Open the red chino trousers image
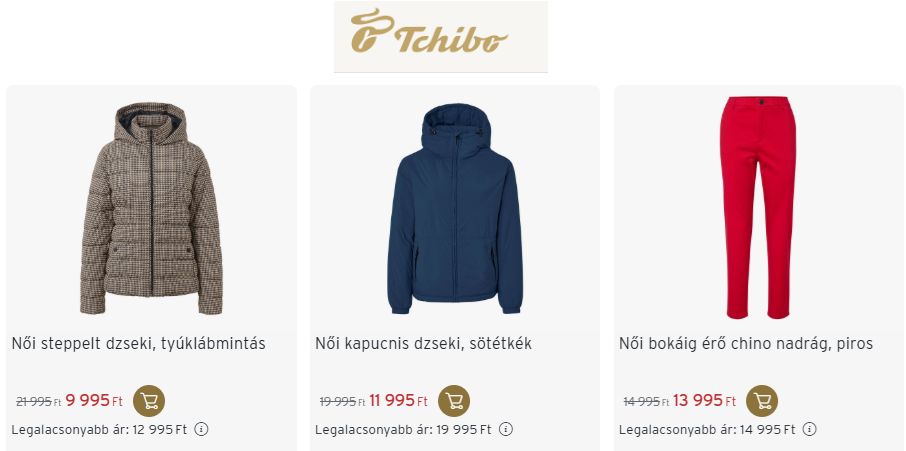 coord(758,208)
